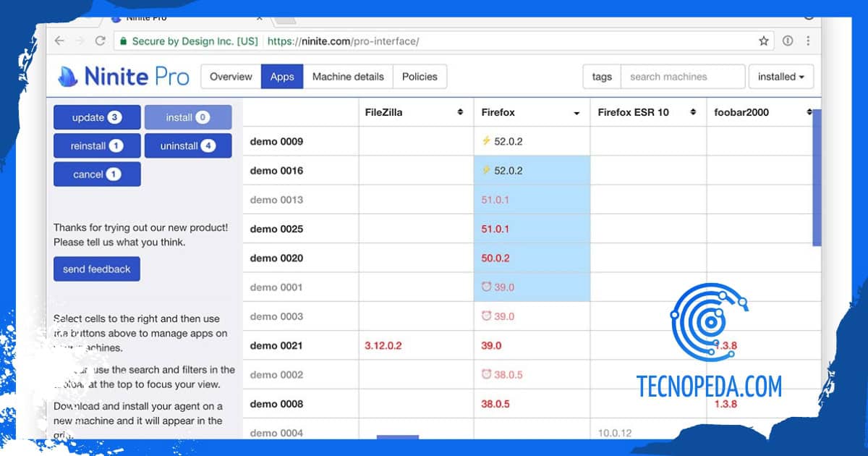Select Firefox 51.0.1 cell for demo 0013
The height and width of the screenshot is (456, 868).
coord(532,200)
